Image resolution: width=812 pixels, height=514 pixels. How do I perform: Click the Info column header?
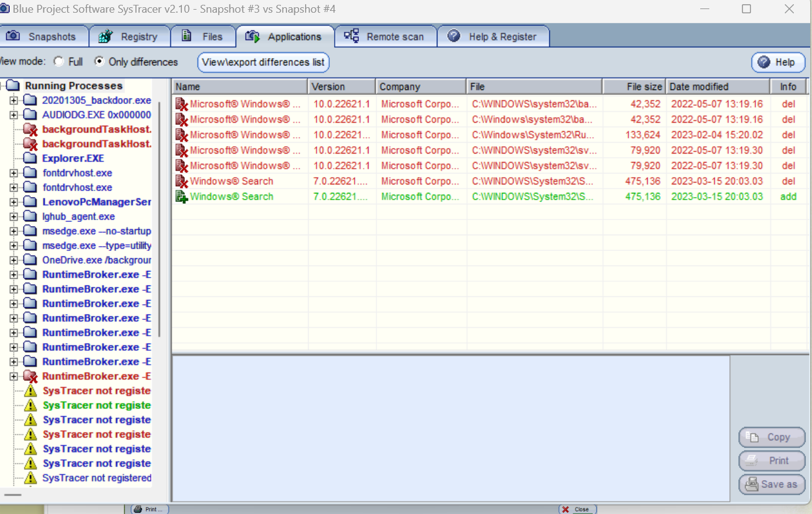pyautogui.click(x=788, y=86)
